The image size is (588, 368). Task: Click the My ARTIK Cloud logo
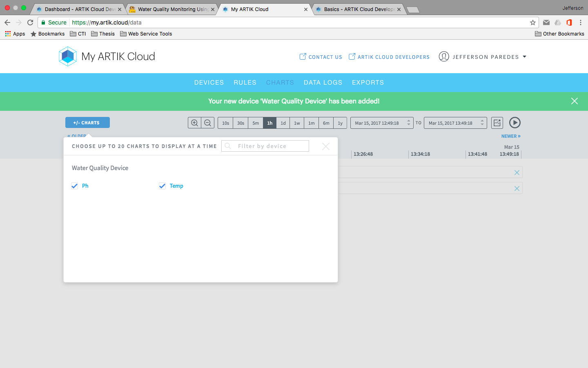[107, 56]
